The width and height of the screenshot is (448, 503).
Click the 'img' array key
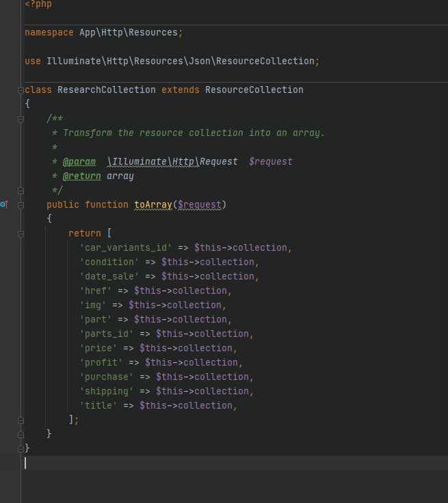[x=93, y=305]
